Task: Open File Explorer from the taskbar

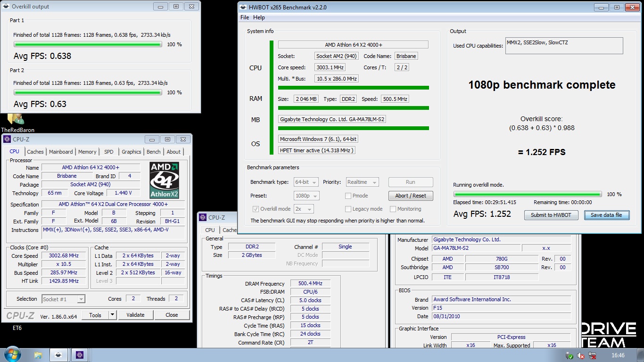Action: click(38, 355)
